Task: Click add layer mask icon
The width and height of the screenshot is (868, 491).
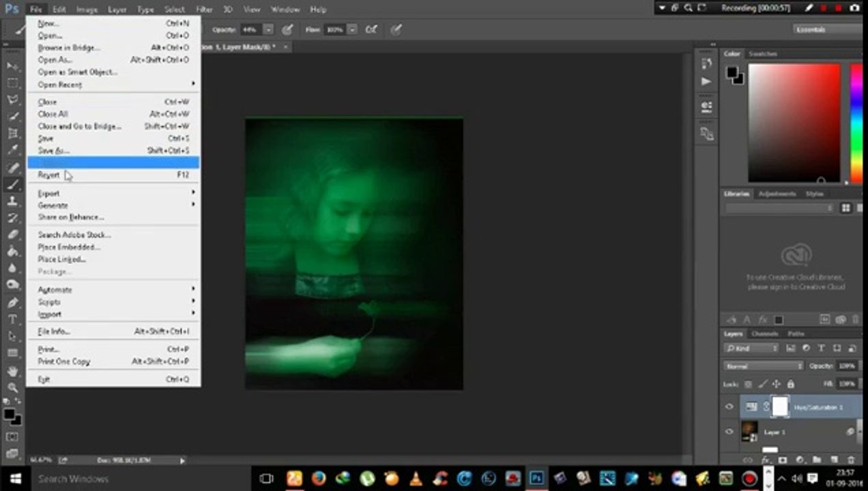Action: pos(783,460)
